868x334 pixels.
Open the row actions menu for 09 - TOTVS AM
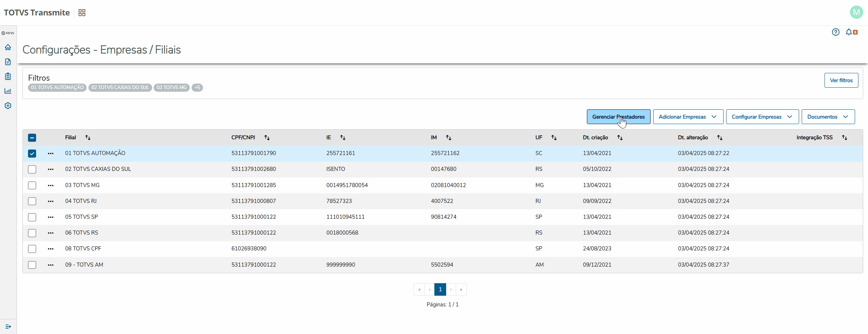pos(50,265)
